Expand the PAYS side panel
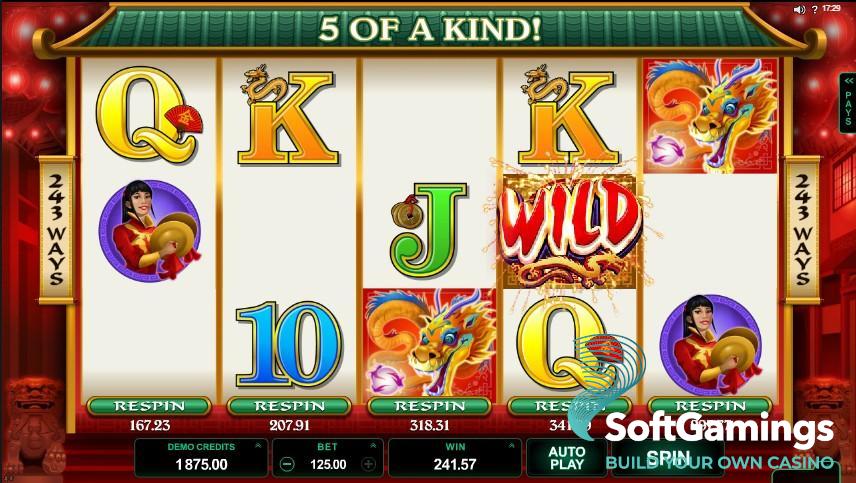This screenshot has width=856, height=483. [848, 103]
